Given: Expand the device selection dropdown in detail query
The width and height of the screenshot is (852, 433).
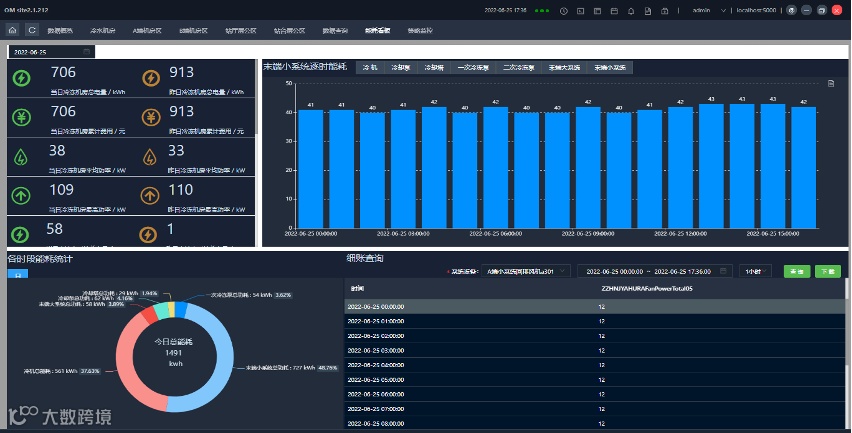Looking at the screenshot, I should click(x=525, y=271).
